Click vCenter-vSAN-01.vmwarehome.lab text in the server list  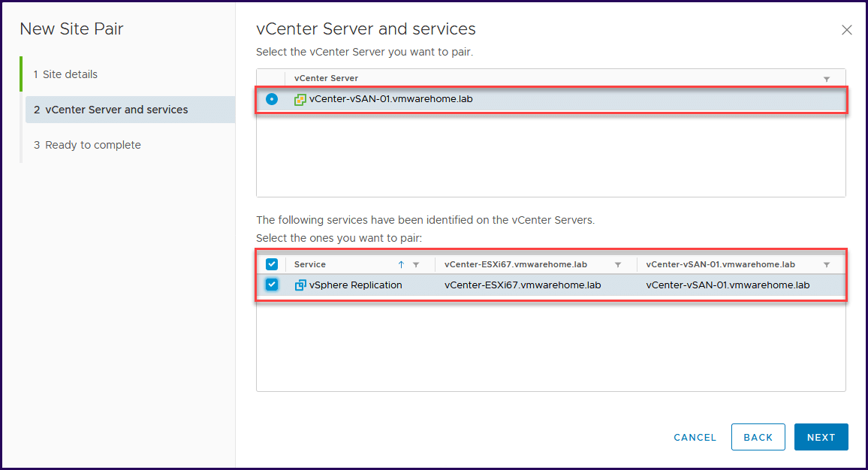point(390,99)
